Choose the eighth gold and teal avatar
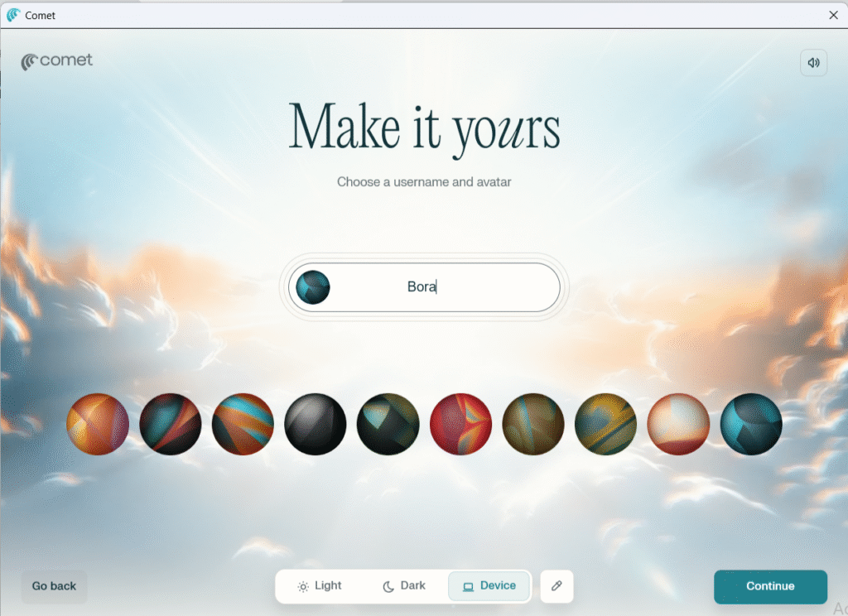848x616 pixels. [x=605, y=424]
